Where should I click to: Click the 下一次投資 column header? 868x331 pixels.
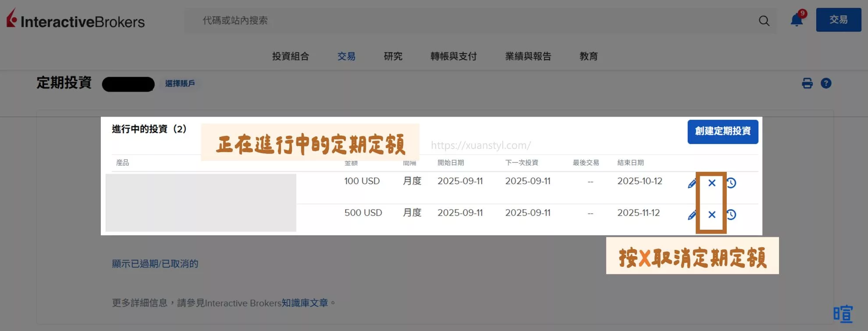coord(522,163)
